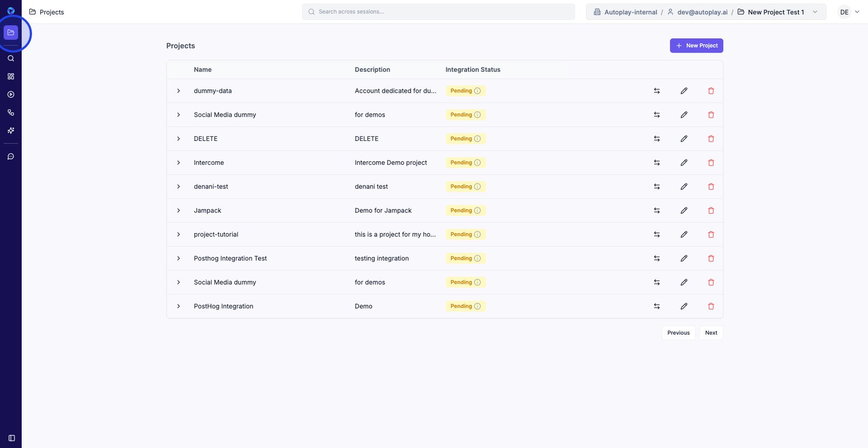Open the DE user account menu
The width and height of the screenshot is (868, 448).
[849, 12]
